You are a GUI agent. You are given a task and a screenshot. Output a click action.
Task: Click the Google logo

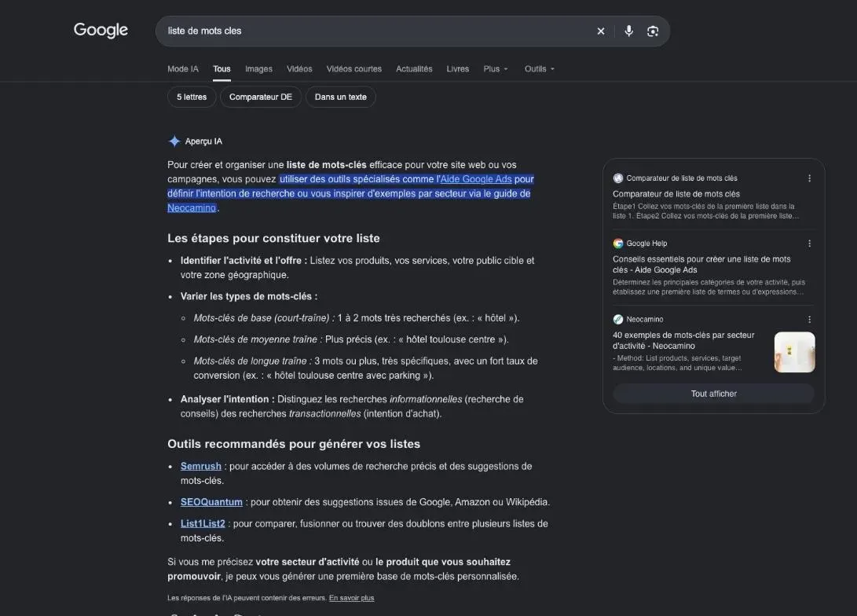click(101, 30)
